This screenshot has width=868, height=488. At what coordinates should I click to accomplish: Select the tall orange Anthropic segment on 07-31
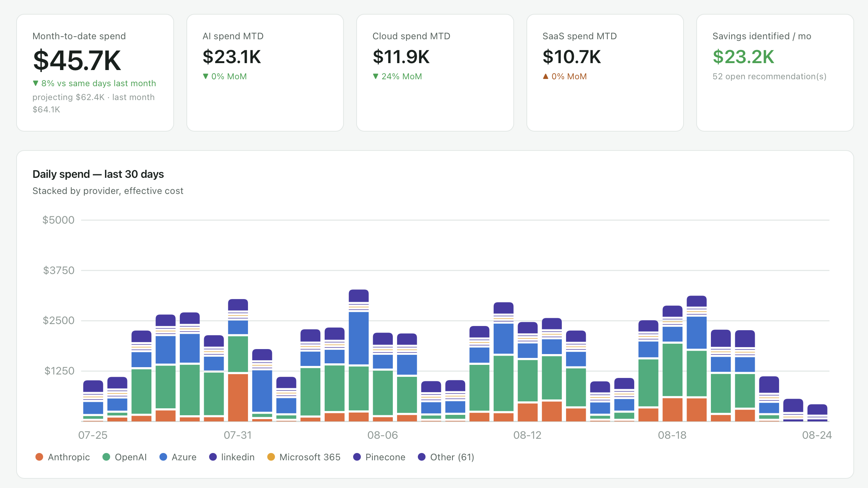click(x=238, y=398)
